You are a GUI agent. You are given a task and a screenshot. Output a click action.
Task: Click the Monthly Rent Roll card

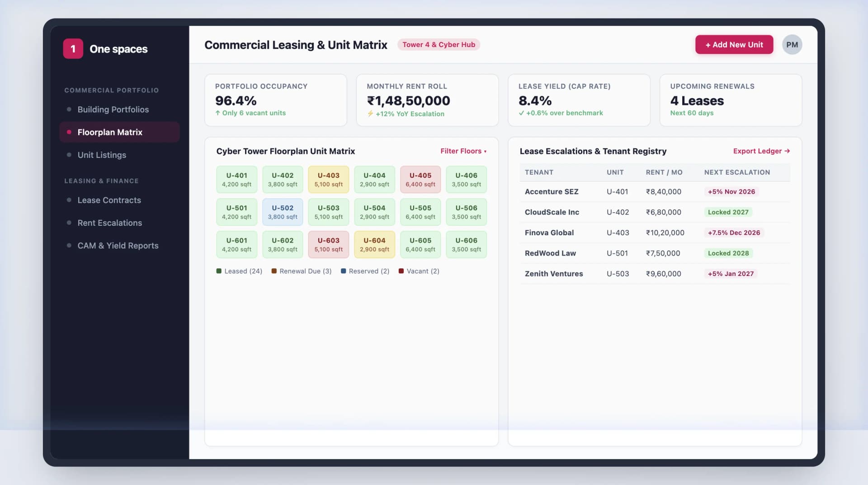pos(427,100)
